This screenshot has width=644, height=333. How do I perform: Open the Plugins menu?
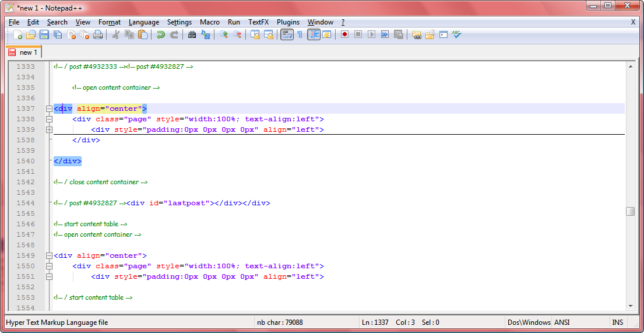(x=288, y=22)
